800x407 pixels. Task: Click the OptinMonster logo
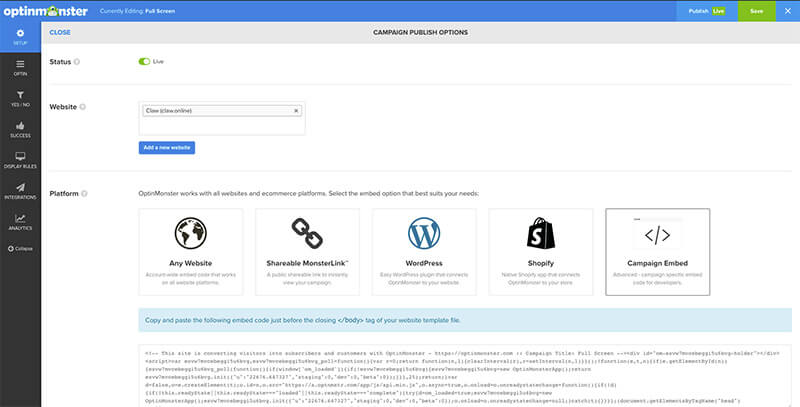[x=46, y=11]
